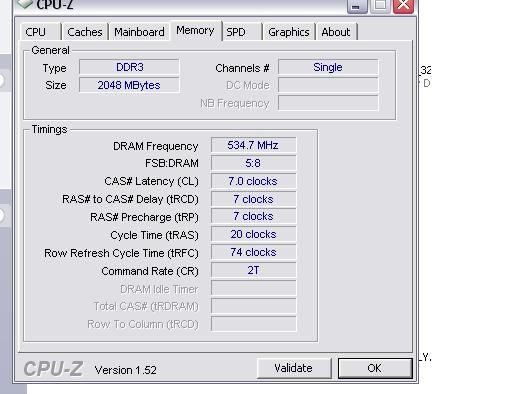512x394 pixels.
Task: Click the Size label in General
Action: pyautogui.click(x=56, y=85)
